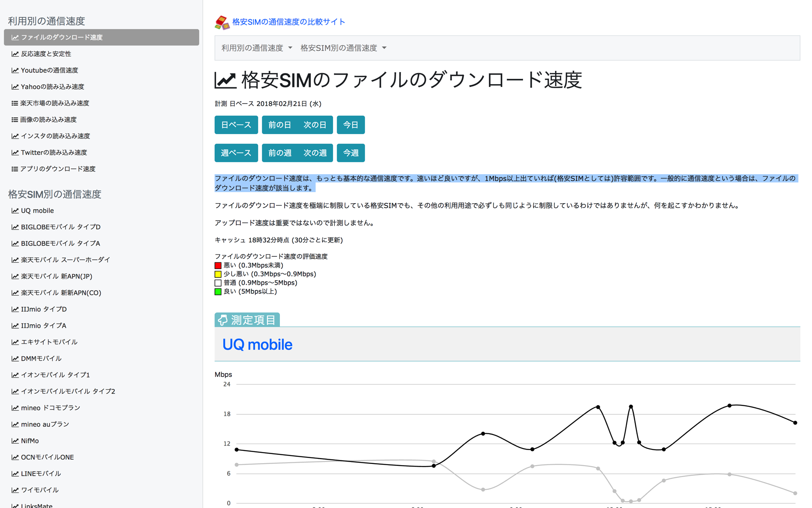Open ワイモバイル sidebar link
Image resolution: width=812 pixels, height=508 pixels.
[x=40, y=490]
